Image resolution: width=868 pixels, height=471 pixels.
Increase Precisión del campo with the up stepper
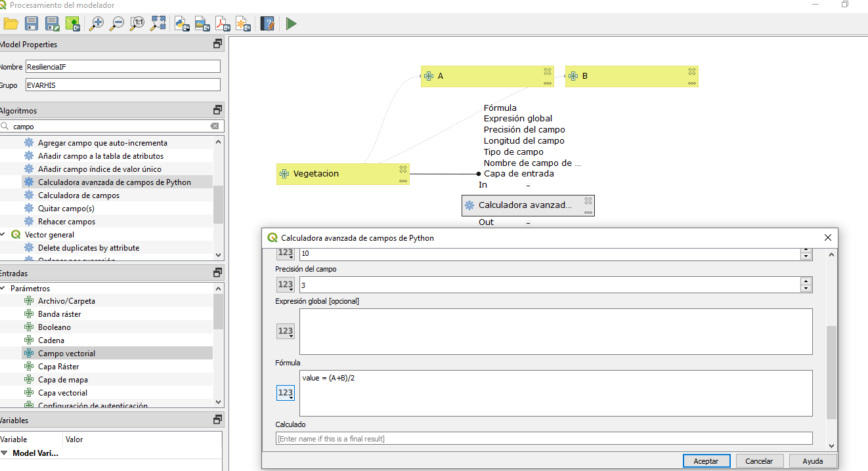(x=806, y=281)
